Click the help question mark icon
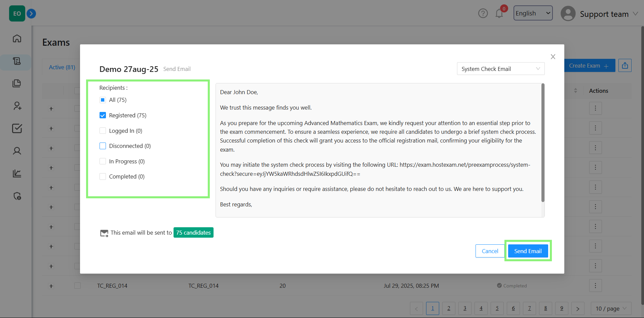 pos(483,13)
